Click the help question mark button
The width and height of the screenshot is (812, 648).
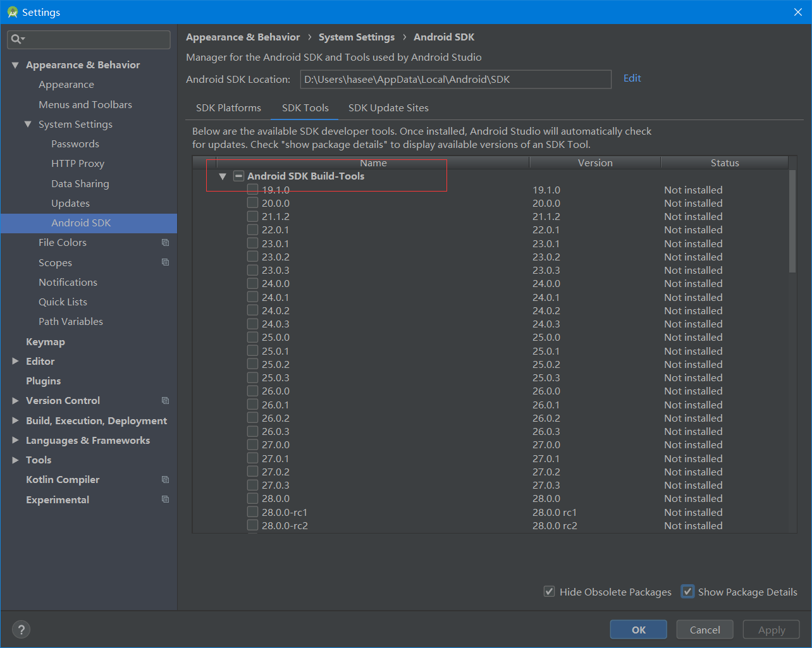coord(21,630)
